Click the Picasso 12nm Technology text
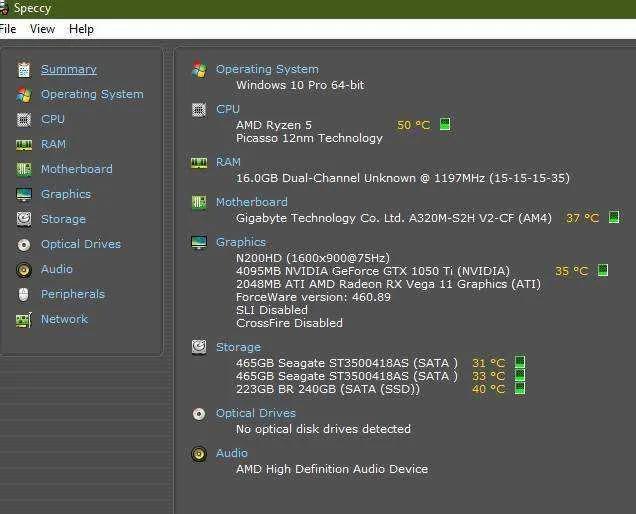 309,138
